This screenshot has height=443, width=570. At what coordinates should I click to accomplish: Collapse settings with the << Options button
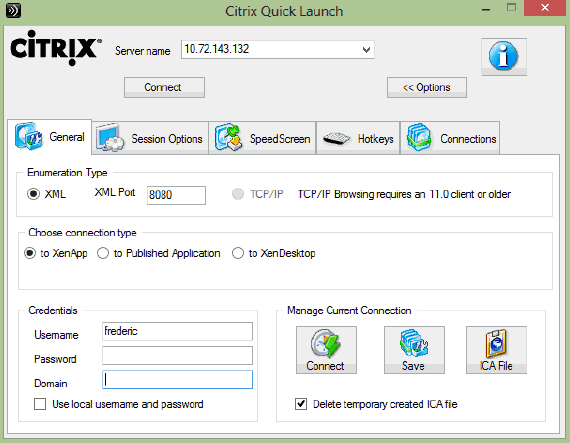(x=427, y=87)
